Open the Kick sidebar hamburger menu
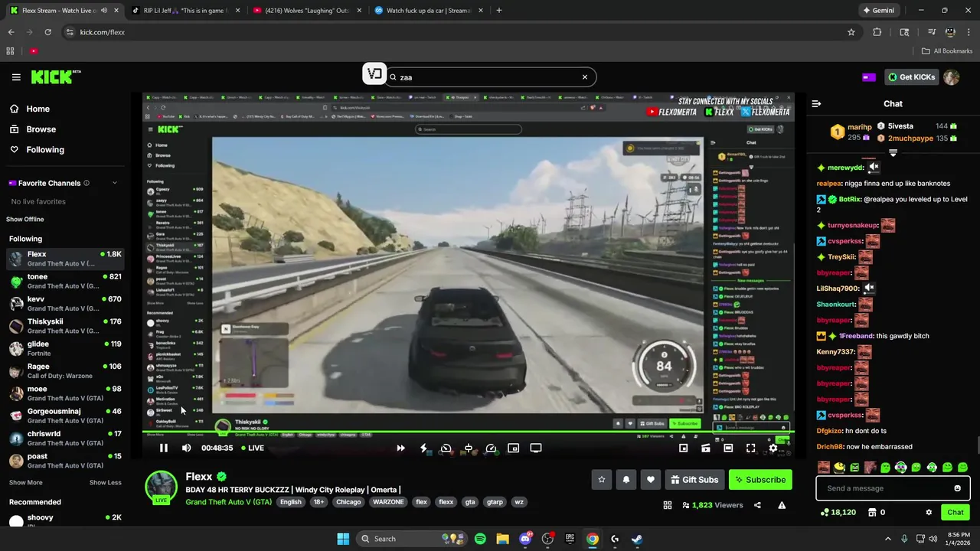 [x=16, y=77]
